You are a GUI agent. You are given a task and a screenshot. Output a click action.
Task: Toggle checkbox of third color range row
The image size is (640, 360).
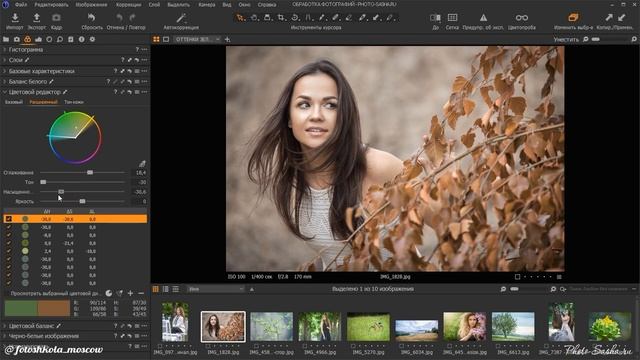coord(9,235)
